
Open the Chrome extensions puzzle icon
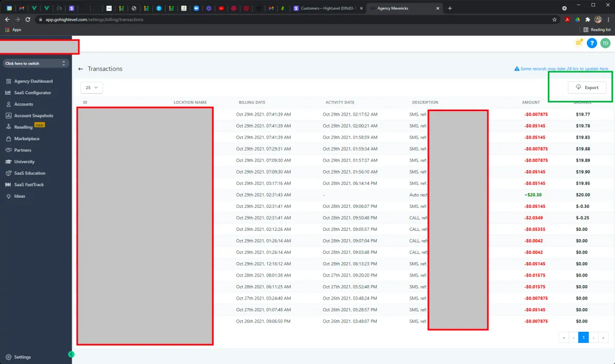pyautogui.click(x=587, y=19)
